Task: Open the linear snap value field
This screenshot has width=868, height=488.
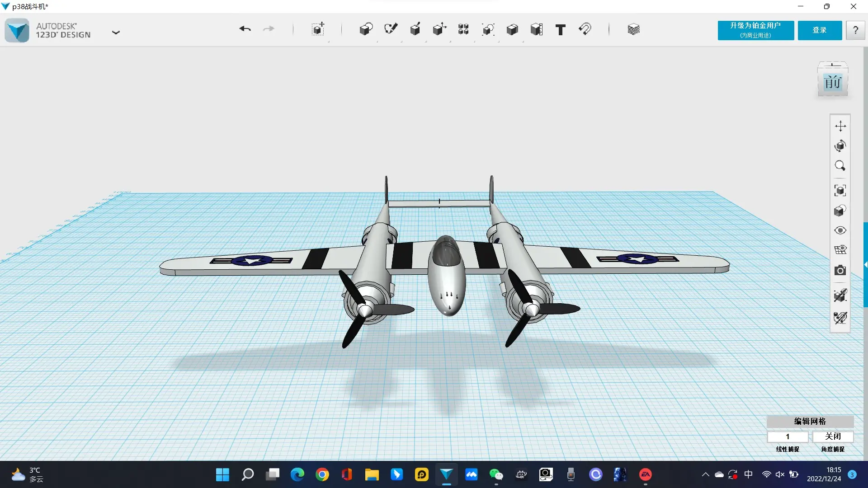Action: (x=788, y=436)
